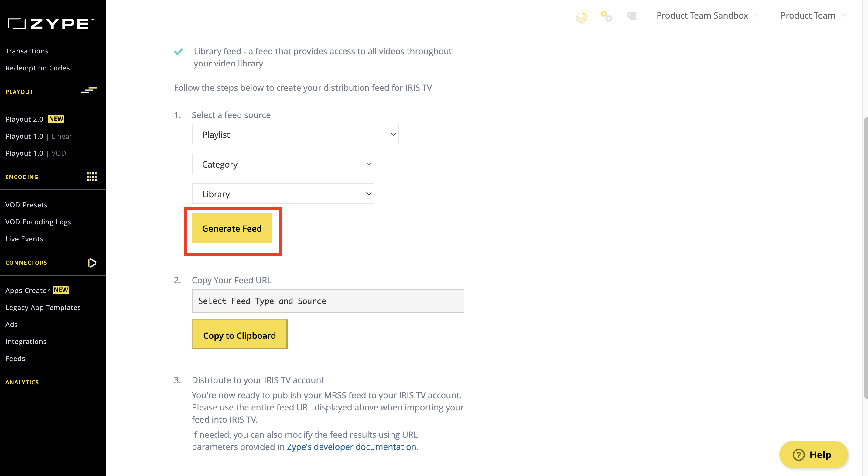Click the Connectors play-triangle icon

pos(92,262)
